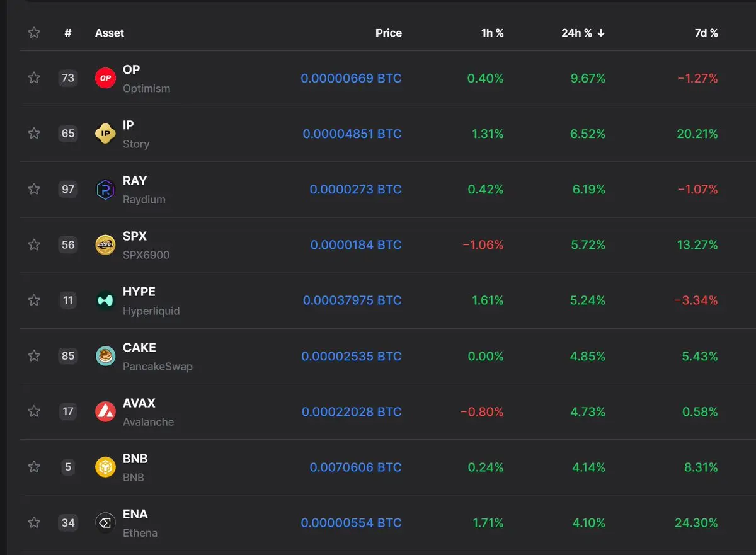
Task: Click the PancakeSwap CAKE logo
Action: click(x=105, y=356)
